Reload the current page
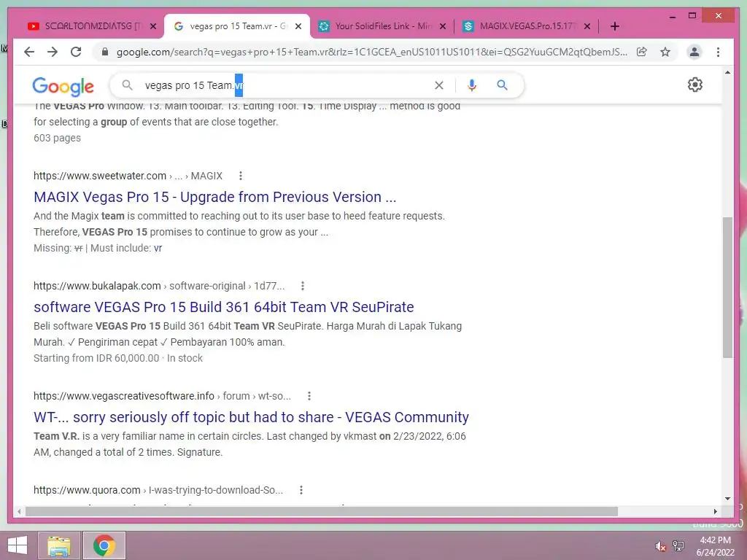The width and height of the screenshot is (747, 560). point(76,52)
